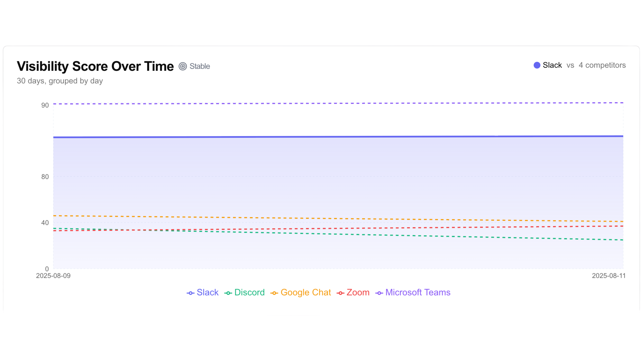The height and width of the screenshot is (362, 644).
Task: Toggle the Slack series label in legend
Action: (208, 292)
